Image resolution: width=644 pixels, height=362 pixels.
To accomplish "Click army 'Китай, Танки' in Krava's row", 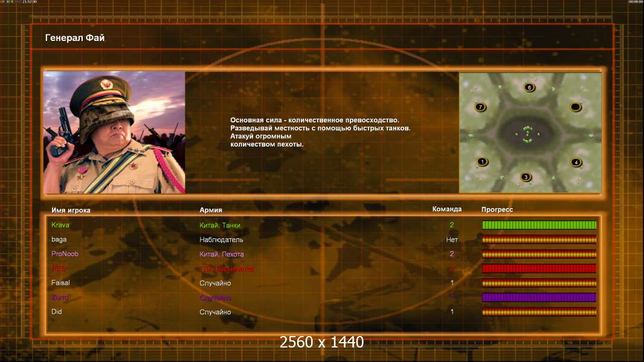I will pyautogui.click(x=220, y=225).
